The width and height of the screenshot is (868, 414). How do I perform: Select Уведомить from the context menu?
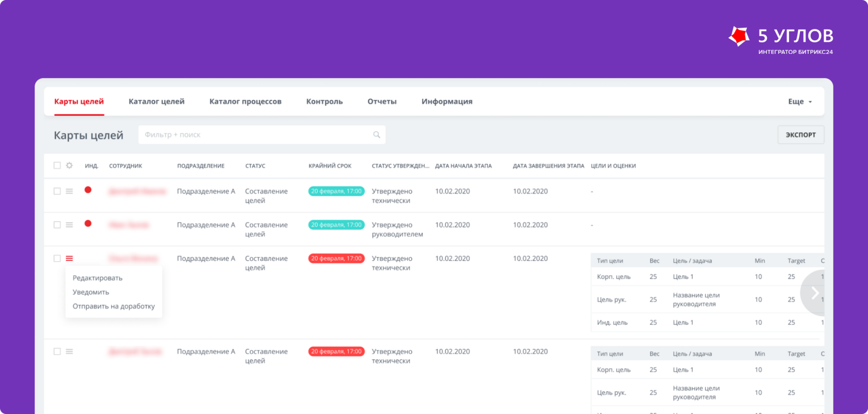(91, 292)
